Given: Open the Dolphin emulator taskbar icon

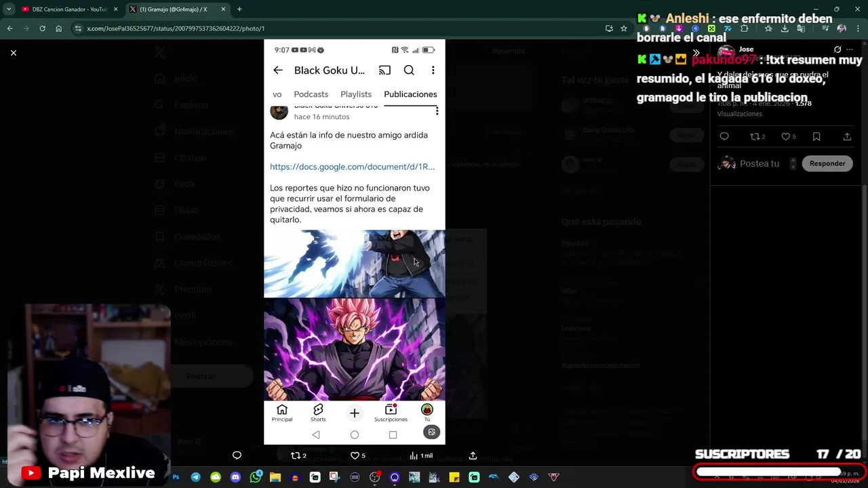Looking at the screenshot, I should pyautogui.click(x=494, y=477).
